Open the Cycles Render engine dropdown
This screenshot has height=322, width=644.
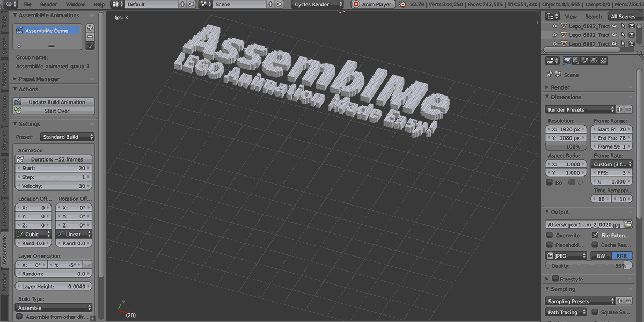(x=318, y=4)
